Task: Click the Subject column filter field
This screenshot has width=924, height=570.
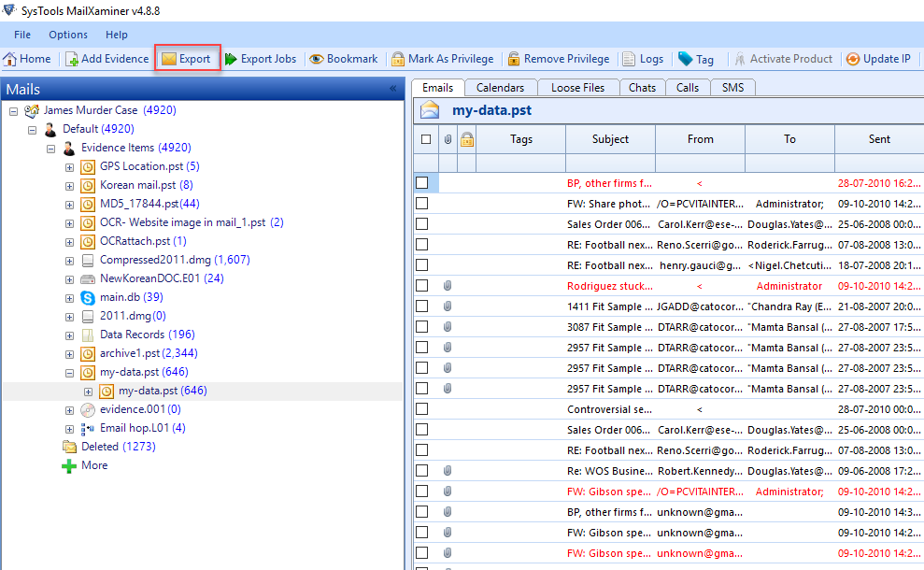Action: (610, 164)
